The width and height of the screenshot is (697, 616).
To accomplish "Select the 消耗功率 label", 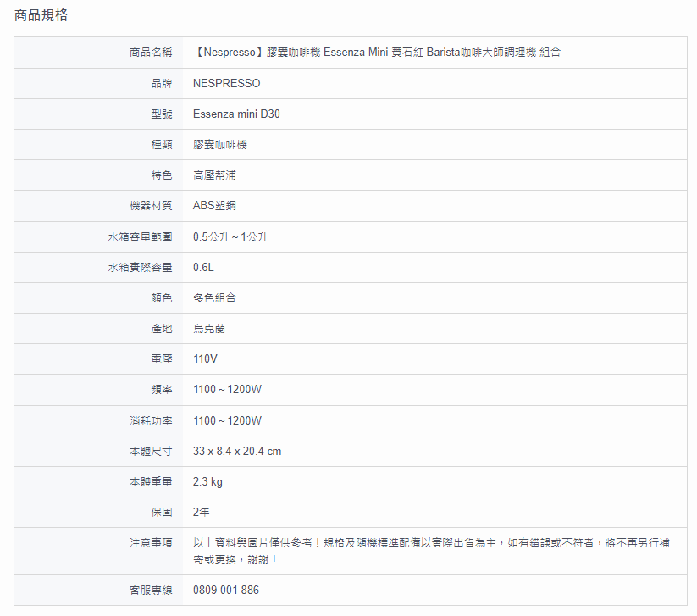I will [151, 421].
